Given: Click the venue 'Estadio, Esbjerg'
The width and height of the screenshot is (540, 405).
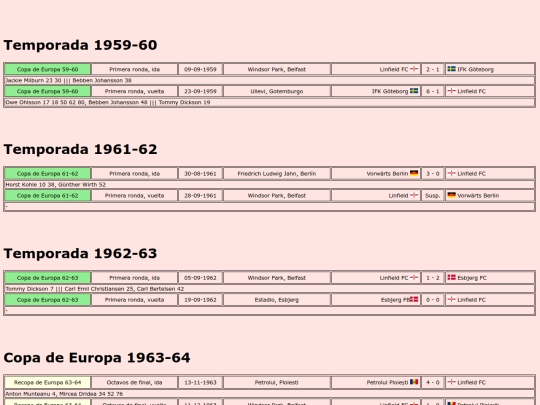Looking at the screenshot, I should point(277,300).
